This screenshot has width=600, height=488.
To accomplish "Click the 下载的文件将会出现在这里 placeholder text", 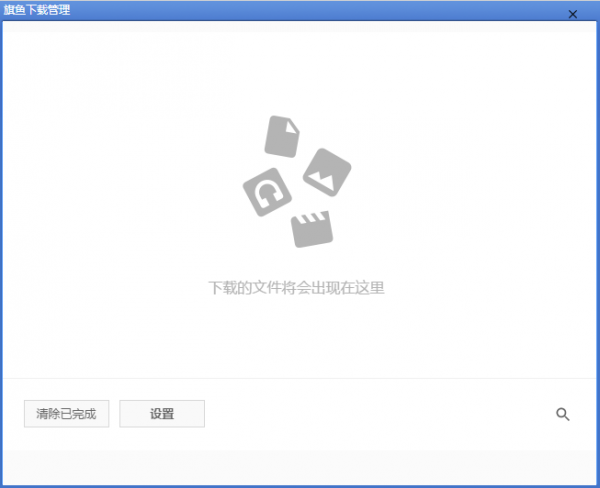I will pyautogui.click(x=296, y=288).
